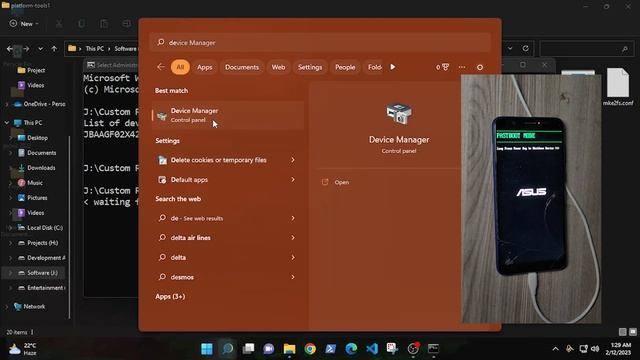This screenshot has height=360, width=640.
Task: Click the taskbar clock showing 1:29 AM
Action: (618, 349)
